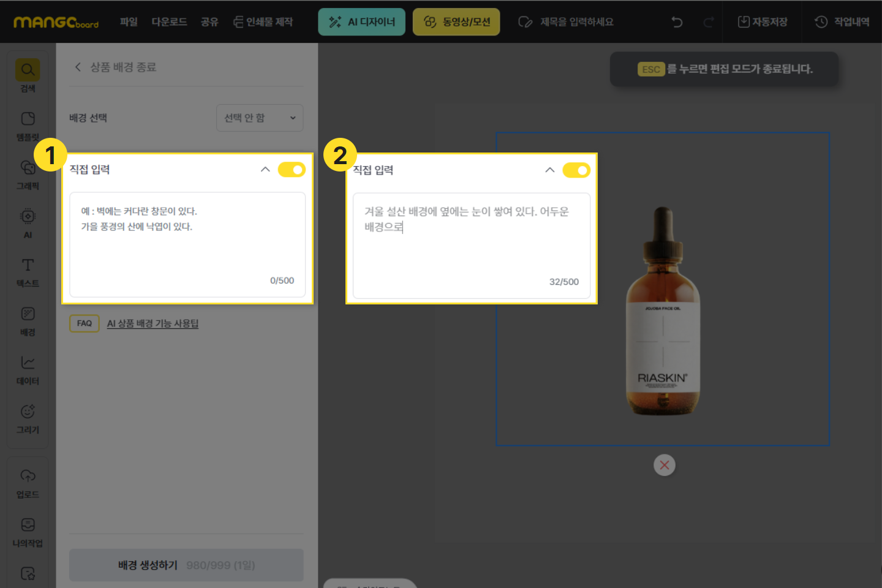Toggle off the left 직접 입력 switch
This screenshot has width=882, height=588.
[x=292, y=170]
